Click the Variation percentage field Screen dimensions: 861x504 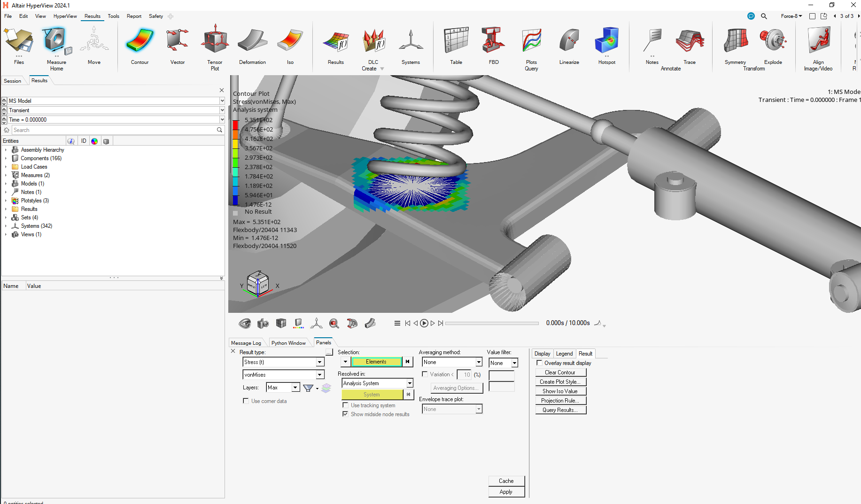point(465,374)
